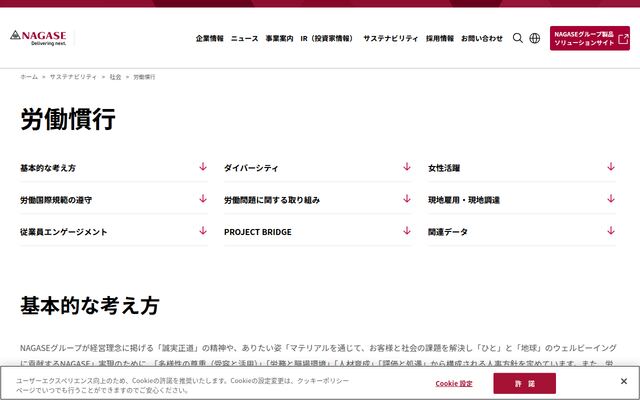This screenshot has height=400, width=640.
Task: Click the arrow beside ダイバーシティ
Action: 407,167
